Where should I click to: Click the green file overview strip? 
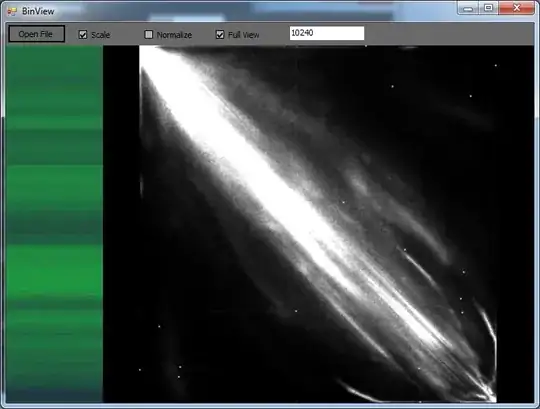(54, 224)
